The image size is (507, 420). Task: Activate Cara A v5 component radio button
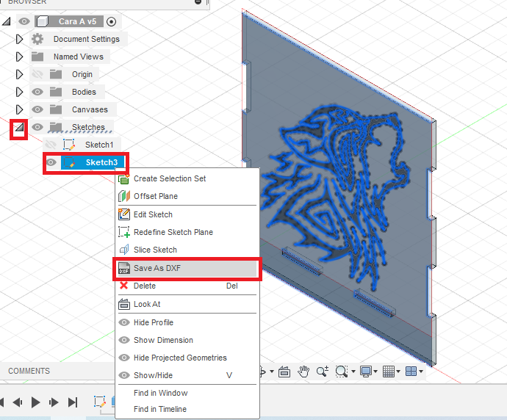(111, 21)
